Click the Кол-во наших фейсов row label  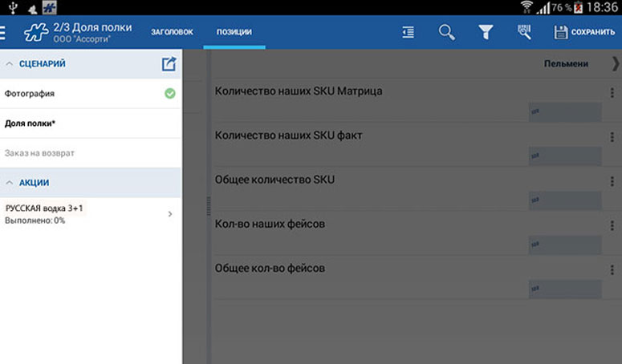tap(270, 224)
